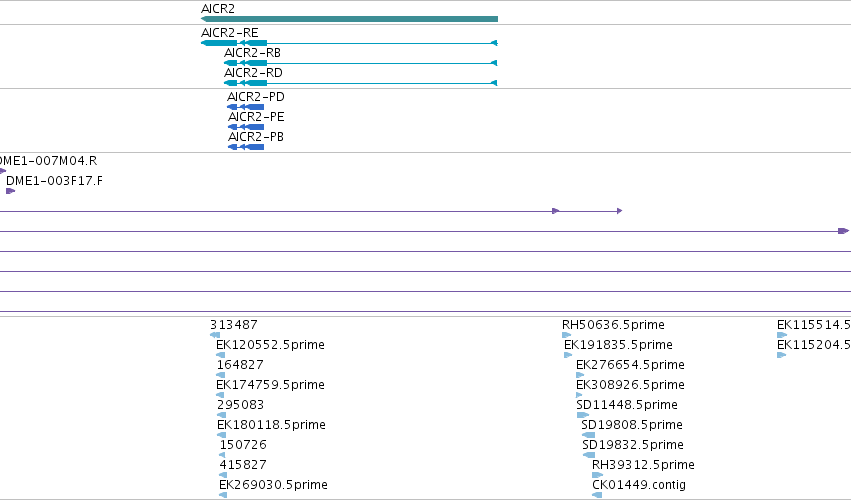Click arrow glyph under EK276654.5prime
This screenshot has width=851, height=500.
[x=580, y=375]
